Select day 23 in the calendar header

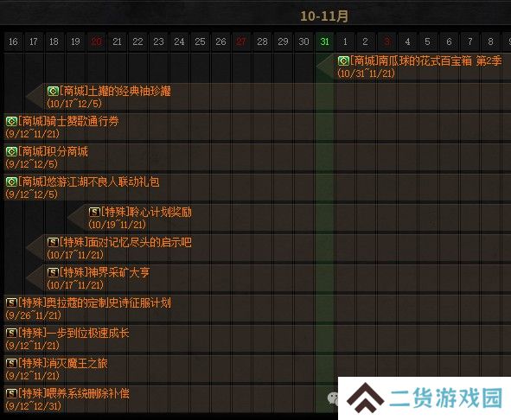click(x=158, y=41)
